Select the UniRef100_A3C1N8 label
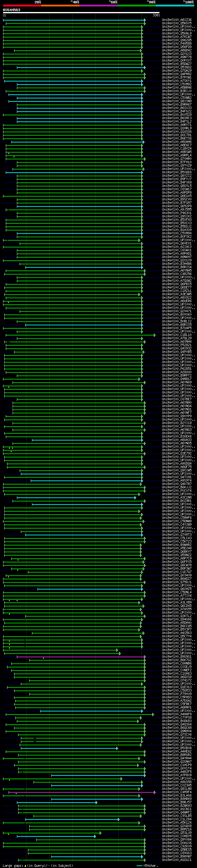Image resolution: width=197 pixels, height=868 pixels. coord(177,498)
